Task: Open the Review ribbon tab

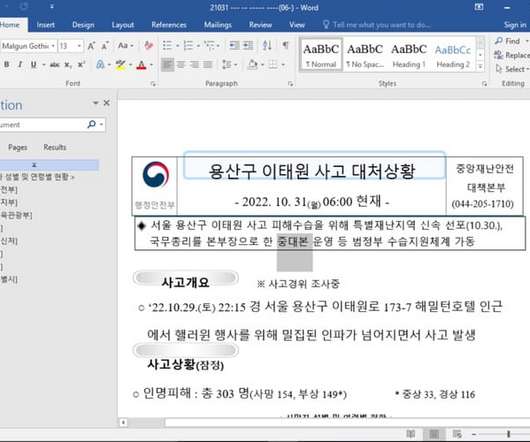Action: [261, 25]
